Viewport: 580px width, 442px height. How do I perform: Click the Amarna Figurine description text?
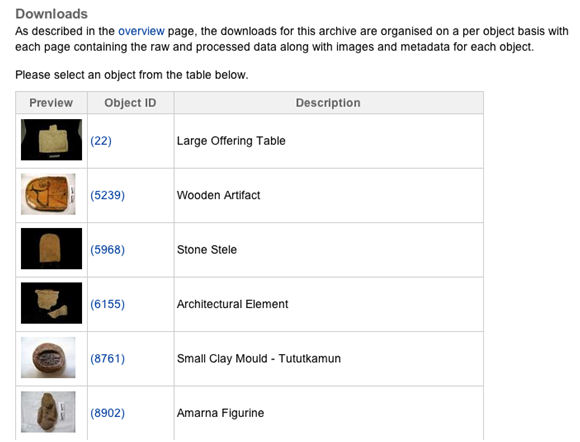tap(220, 413)
